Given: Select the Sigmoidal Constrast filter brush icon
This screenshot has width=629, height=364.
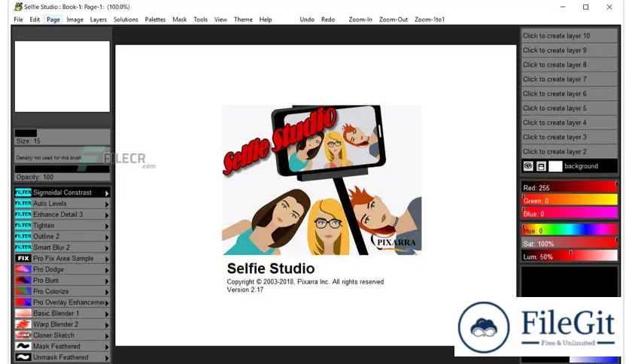Looking at the screenshot, I should [23, 193].
